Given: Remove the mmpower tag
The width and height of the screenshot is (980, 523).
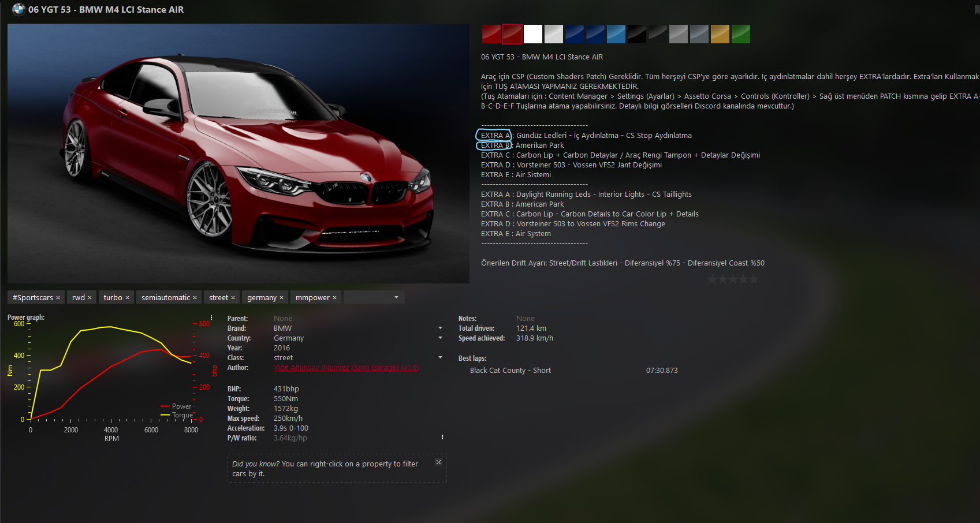Looking at the screenshot, I should click(334, 298).
